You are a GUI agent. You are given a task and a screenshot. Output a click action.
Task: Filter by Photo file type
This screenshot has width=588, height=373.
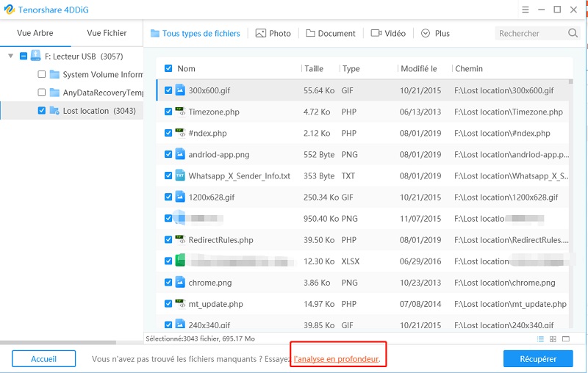coord(273,33)
